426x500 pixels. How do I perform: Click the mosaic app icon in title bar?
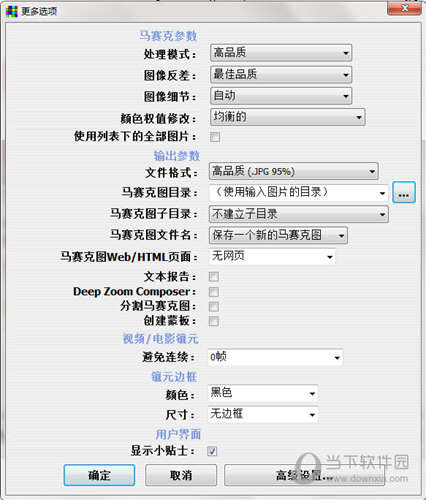[12, 12]
